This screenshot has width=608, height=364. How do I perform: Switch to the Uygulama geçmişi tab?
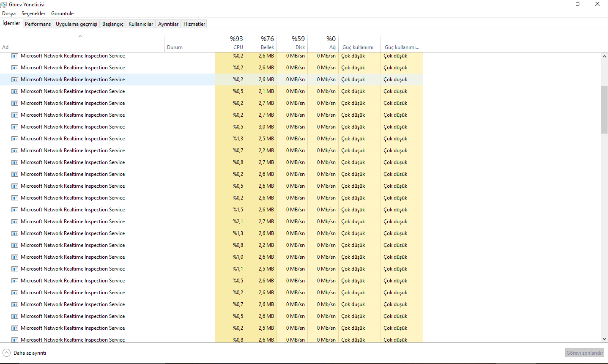click(x=77, y=24)
